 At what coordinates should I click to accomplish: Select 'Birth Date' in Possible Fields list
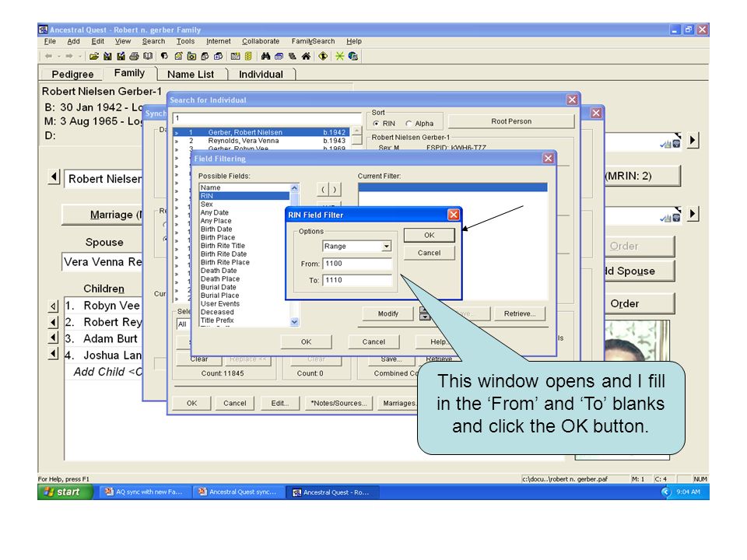click(216, 229)
